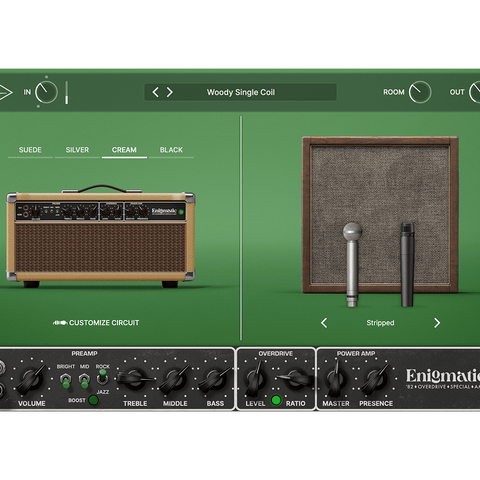Viewport: 480px width, 480px height.
Task: Click the input level meter bar
Action: click(x=67, y=92)
